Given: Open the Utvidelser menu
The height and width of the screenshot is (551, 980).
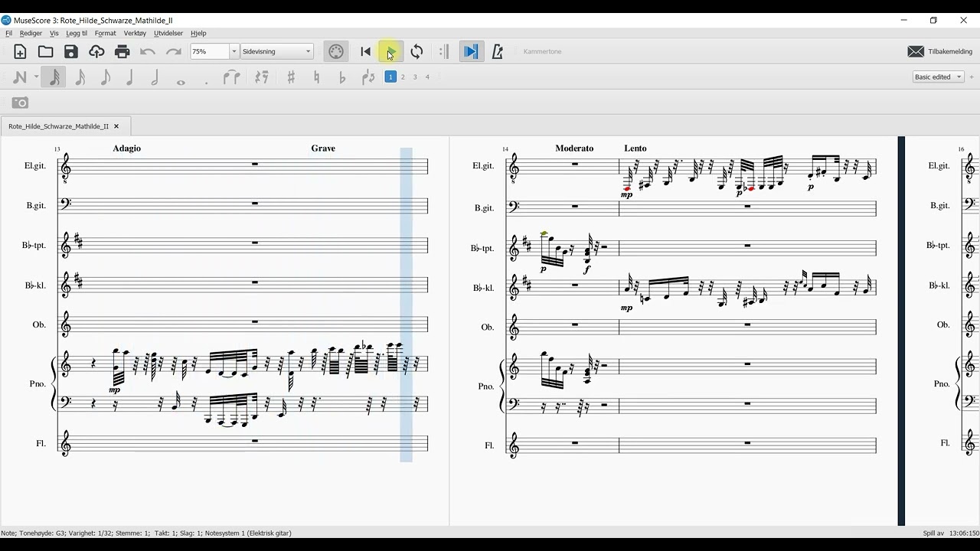Looking at the screenshot, I should click(x=168, y=33).
